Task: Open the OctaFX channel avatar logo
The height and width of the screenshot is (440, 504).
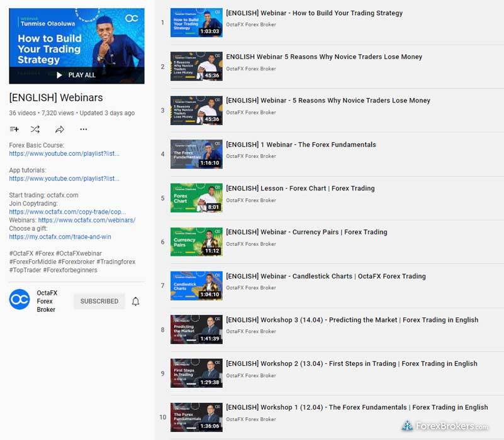Action: pos(20,299)
